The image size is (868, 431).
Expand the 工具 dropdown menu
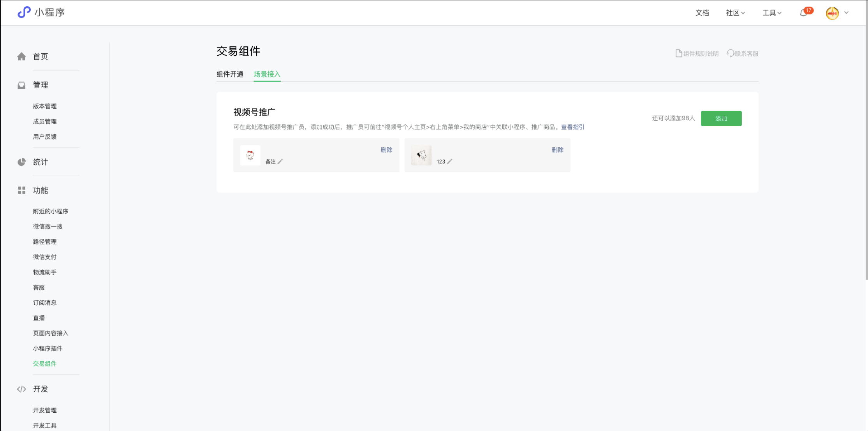pos(772,13)
